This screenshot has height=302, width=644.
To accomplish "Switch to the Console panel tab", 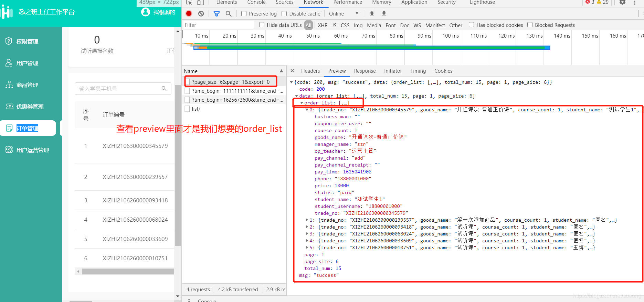I will click(x=256, y=2).
